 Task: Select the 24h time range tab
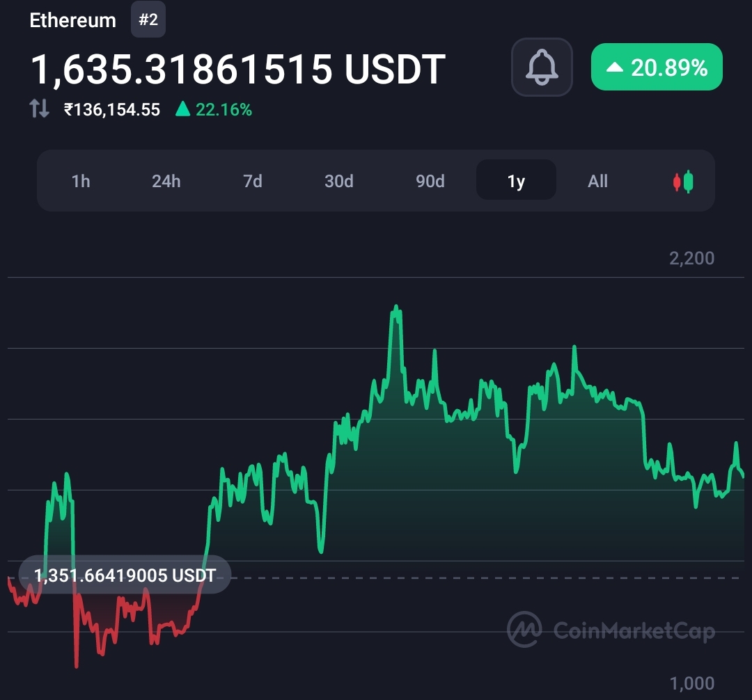166,181
